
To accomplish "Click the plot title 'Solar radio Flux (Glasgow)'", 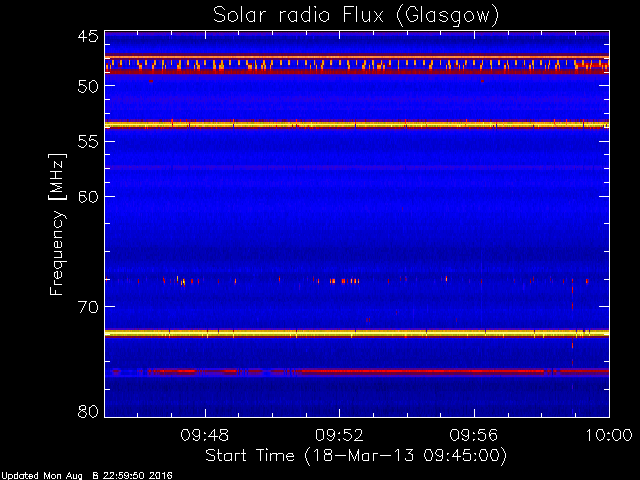I will pyautogui.click(x=356, y=16).
